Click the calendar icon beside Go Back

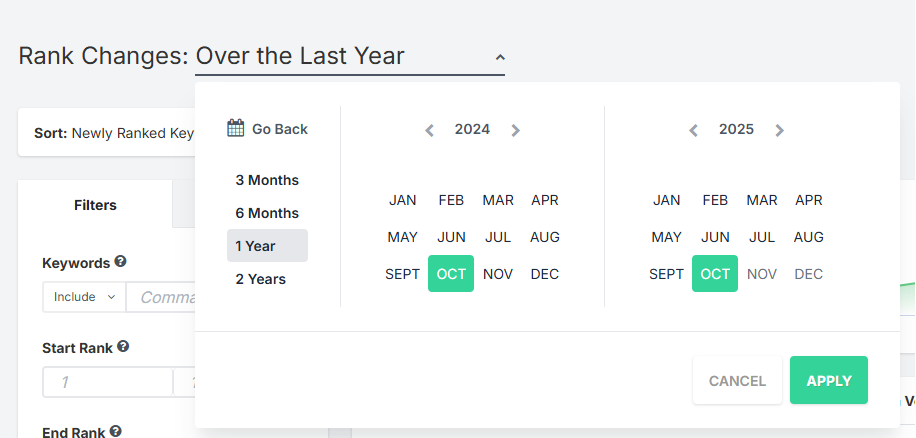[236, 128]
